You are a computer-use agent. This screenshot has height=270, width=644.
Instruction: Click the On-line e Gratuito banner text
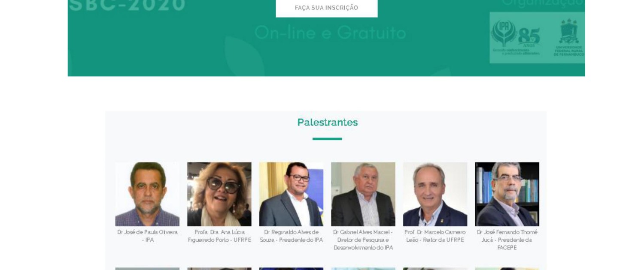[x=330, y=33]
